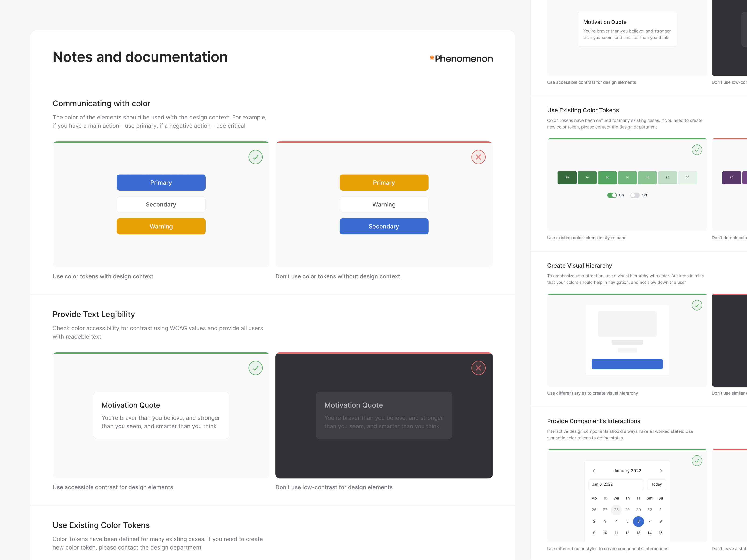Select day 6 in the January calendar
This screenshot has height=560, width=747.
(x=638, y=521)
